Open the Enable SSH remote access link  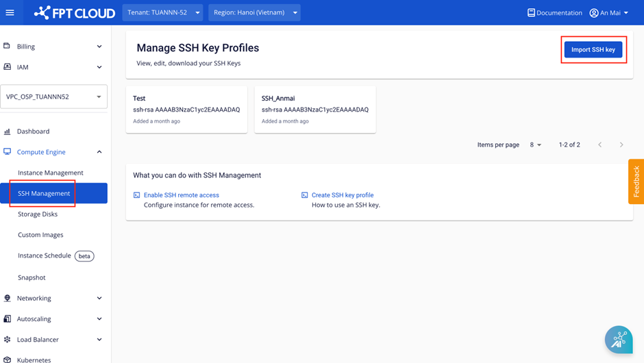181,195
